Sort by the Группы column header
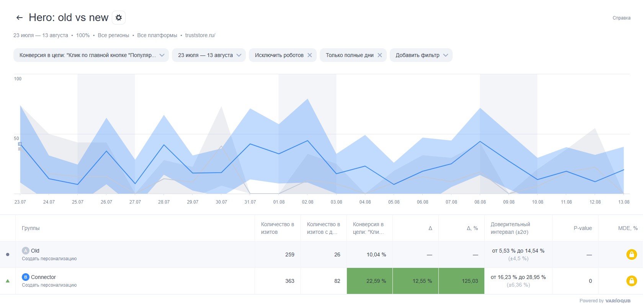The width and height of the screenshot is (644, 305). click(31, 228)
